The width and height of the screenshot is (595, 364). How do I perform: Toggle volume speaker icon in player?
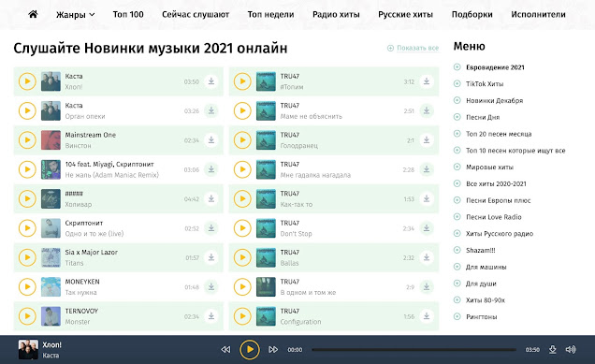571,349
